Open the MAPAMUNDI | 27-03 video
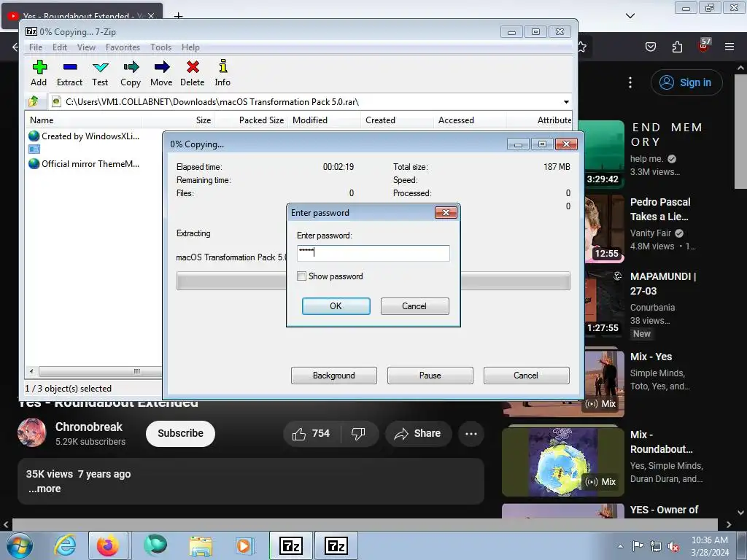 click(x=663, y=284)
